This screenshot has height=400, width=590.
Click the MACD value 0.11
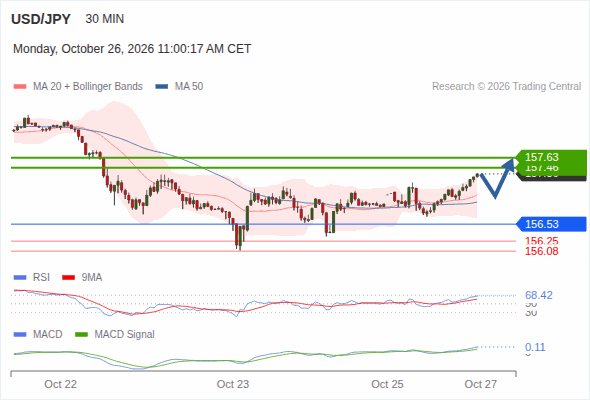pyautogui.click(x=535, y=347)
